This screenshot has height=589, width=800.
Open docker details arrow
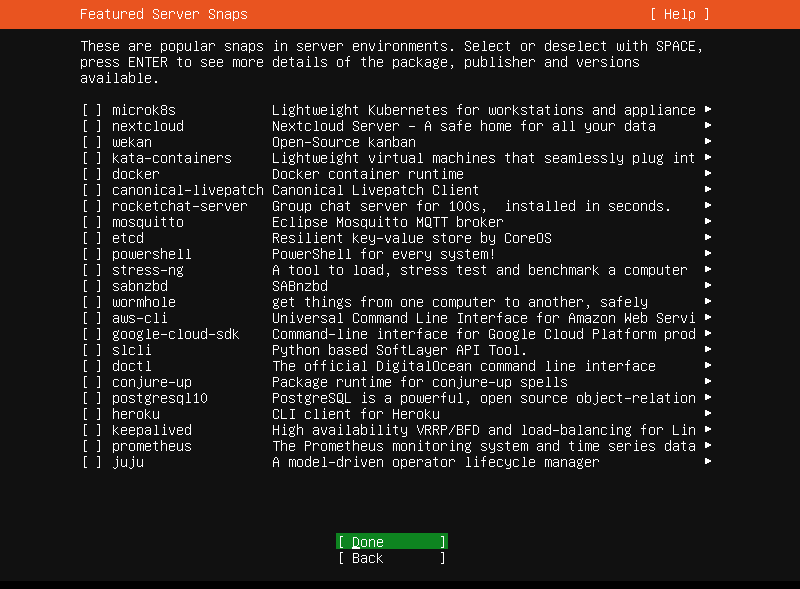pyautogui.click(x=708, y=173)
